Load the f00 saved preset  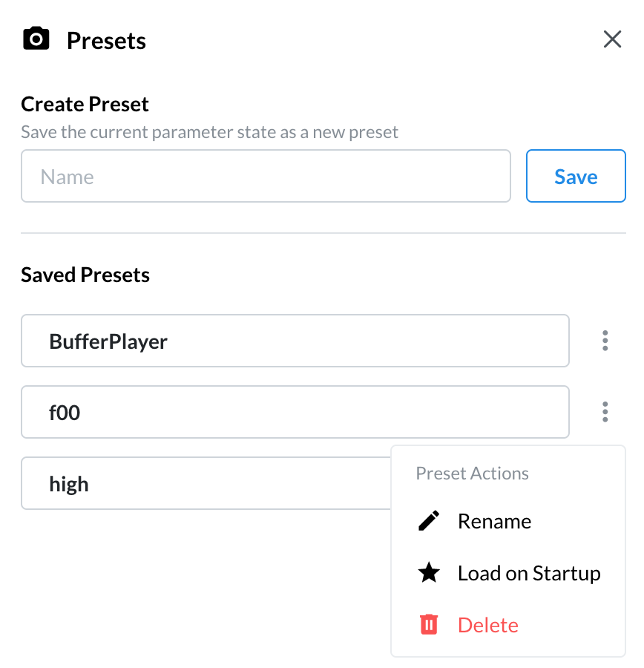[x=295, y=412]
